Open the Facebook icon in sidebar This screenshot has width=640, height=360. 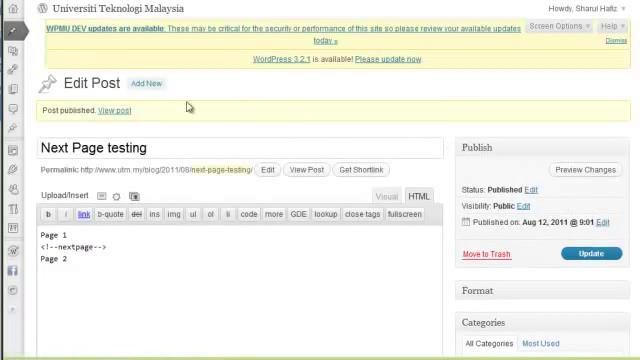click(x=13, y=271)
